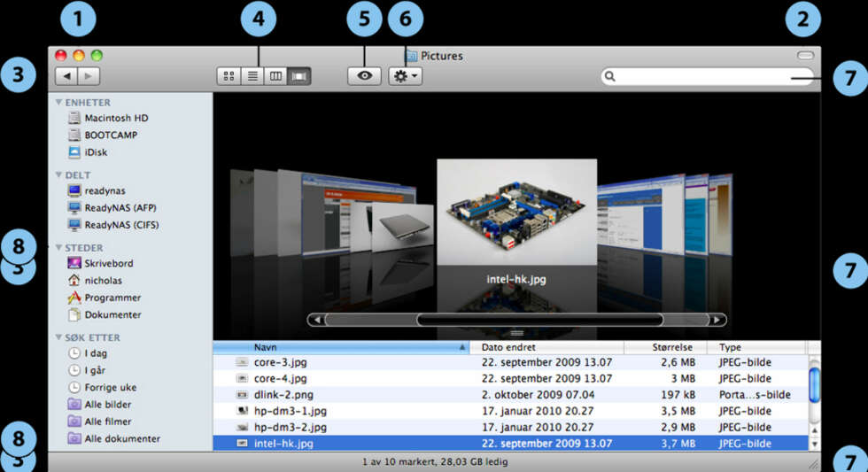Click Cover Flow scrollbar right arrow

click(717, 320)
